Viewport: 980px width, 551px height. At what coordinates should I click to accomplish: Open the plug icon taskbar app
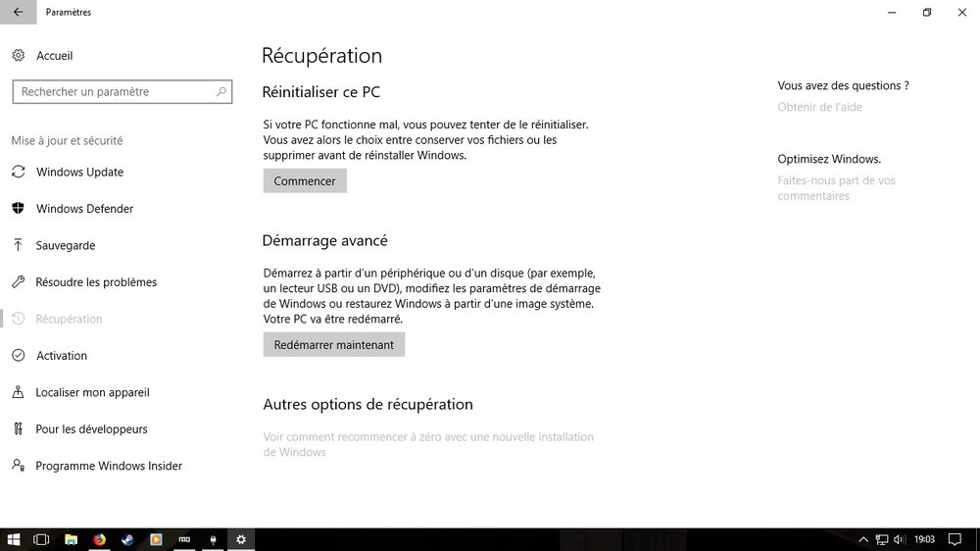213,539
